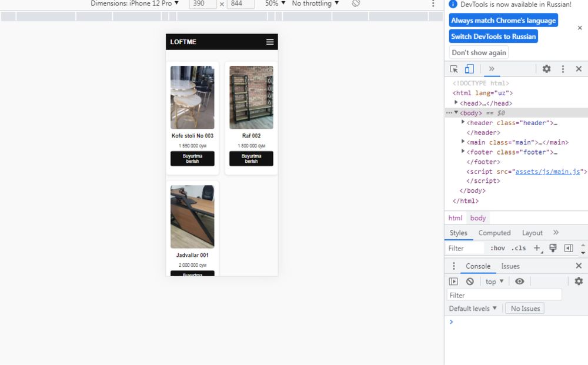Image resolution: width=588 pixels, height=365 pixels.
Task: Expand the header element node
Action: click(463, 123)
